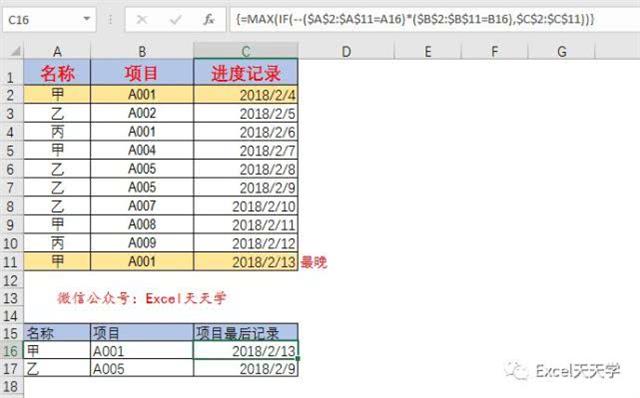Click cell B10 containing A009

point(142,243)
